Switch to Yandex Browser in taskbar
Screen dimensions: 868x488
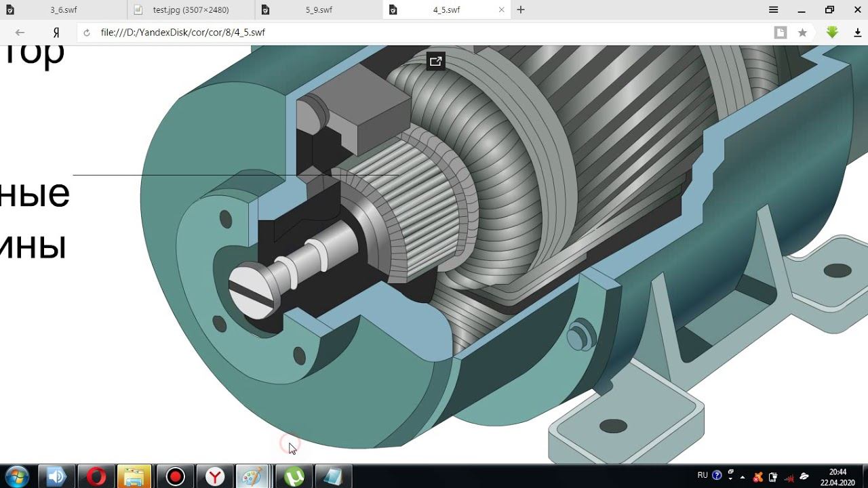[215, 476]
